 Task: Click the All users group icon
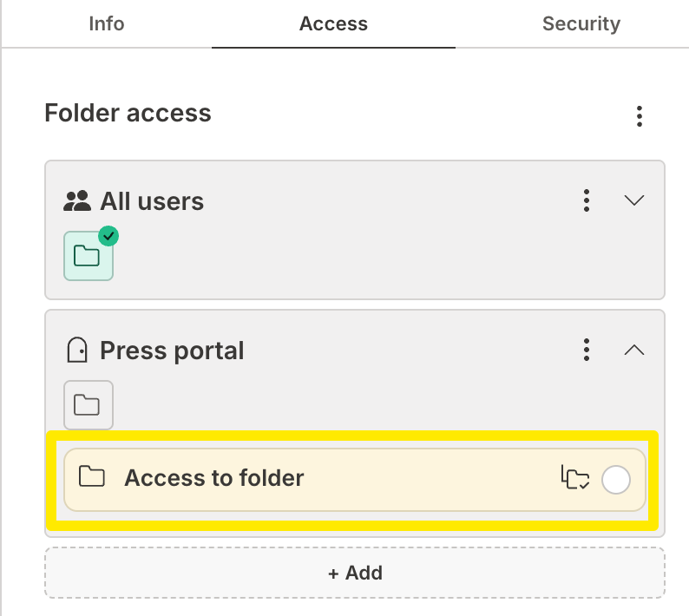pyautogui.click(x=77, y=201)
